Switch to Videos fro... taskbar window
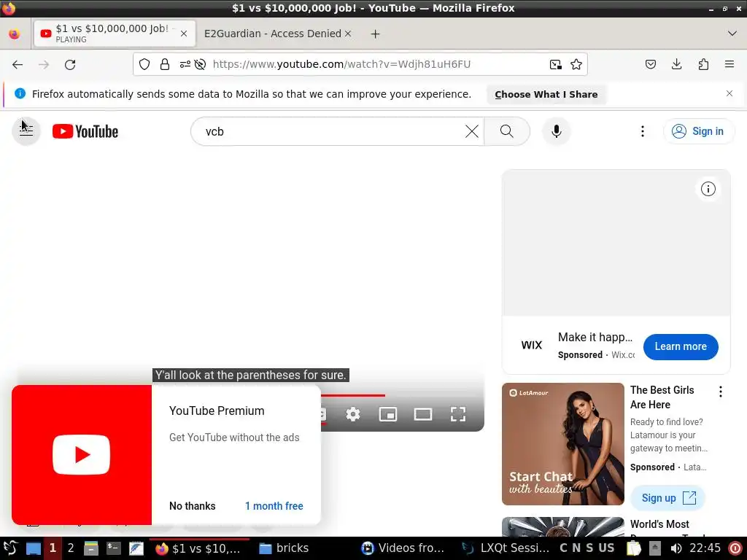The width and height of the screenshot is (747, 560). point(403,548)
